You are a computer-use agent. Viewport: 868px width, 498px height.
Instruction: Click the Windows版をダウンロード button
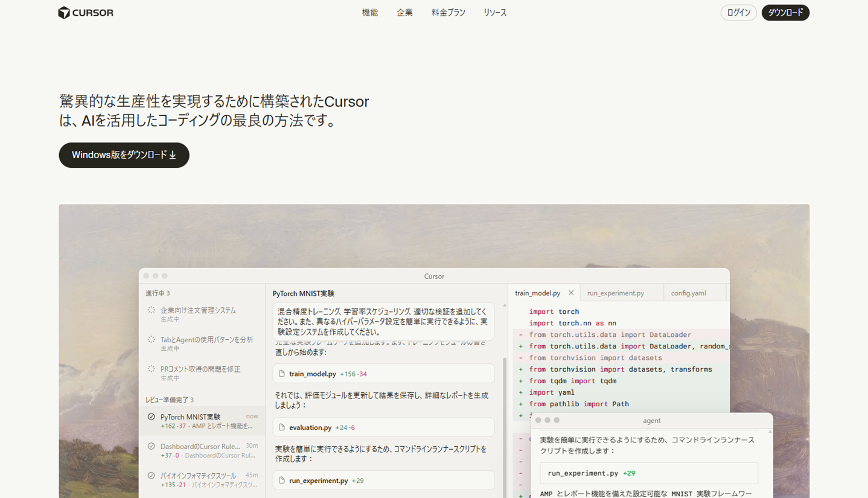point(123,155)
